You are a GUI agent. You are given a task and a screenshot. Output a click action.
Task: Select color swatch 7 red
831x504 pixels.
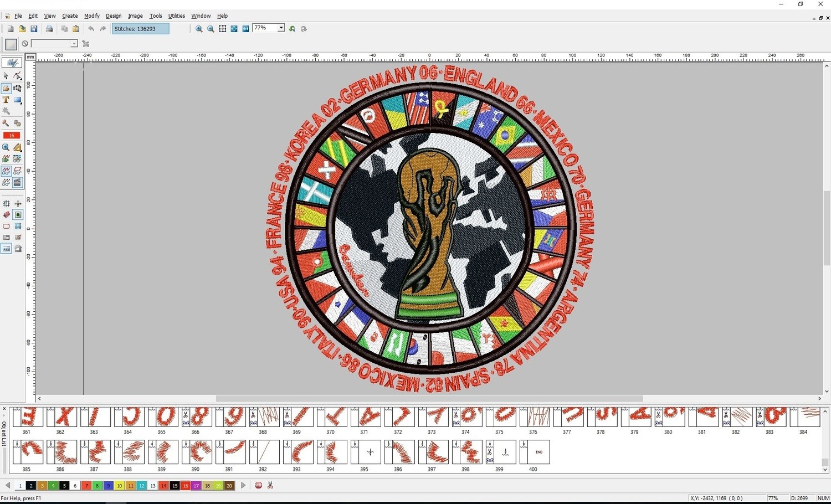coord(86,486)
